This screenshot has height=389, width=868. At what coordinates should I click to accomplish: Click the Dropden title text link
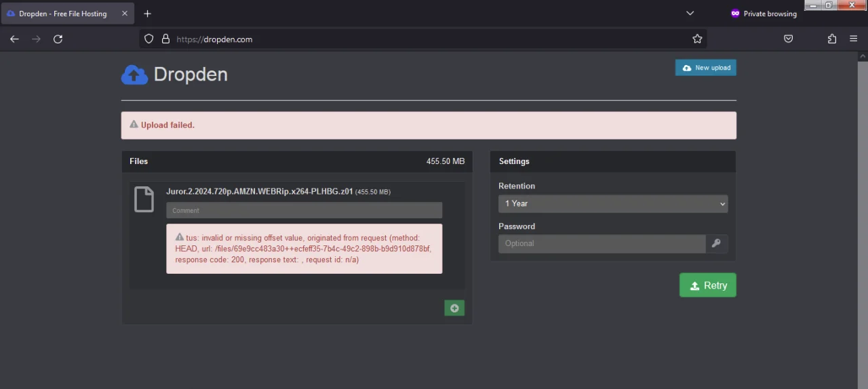coord(191,75)
